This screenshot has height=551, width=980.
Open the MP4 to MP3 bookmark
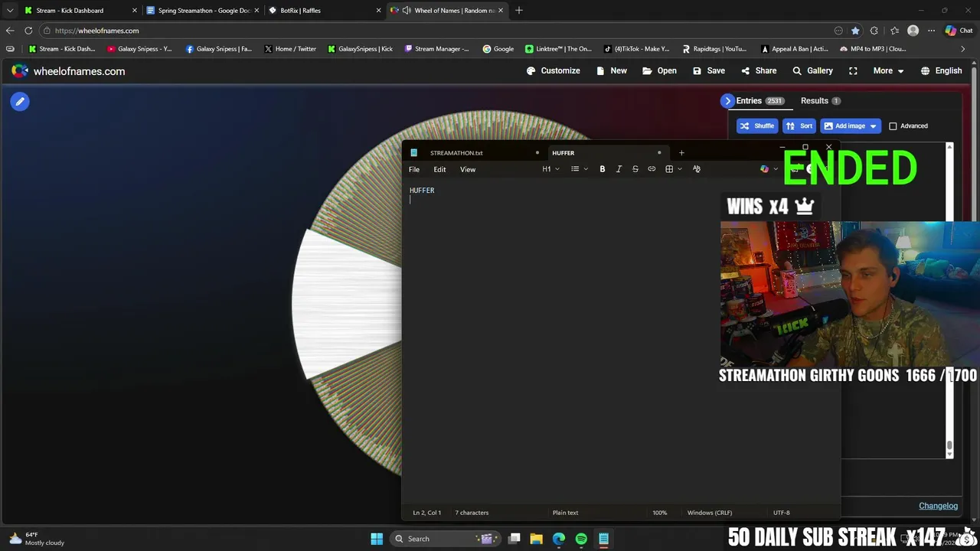click(873, 49)
